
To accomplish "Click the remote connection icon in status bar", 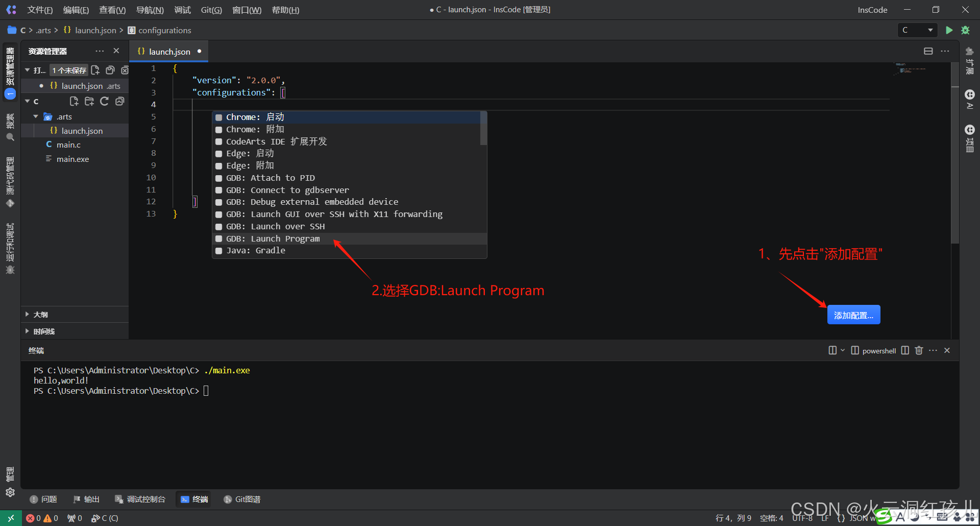I will tap(11, 518).
